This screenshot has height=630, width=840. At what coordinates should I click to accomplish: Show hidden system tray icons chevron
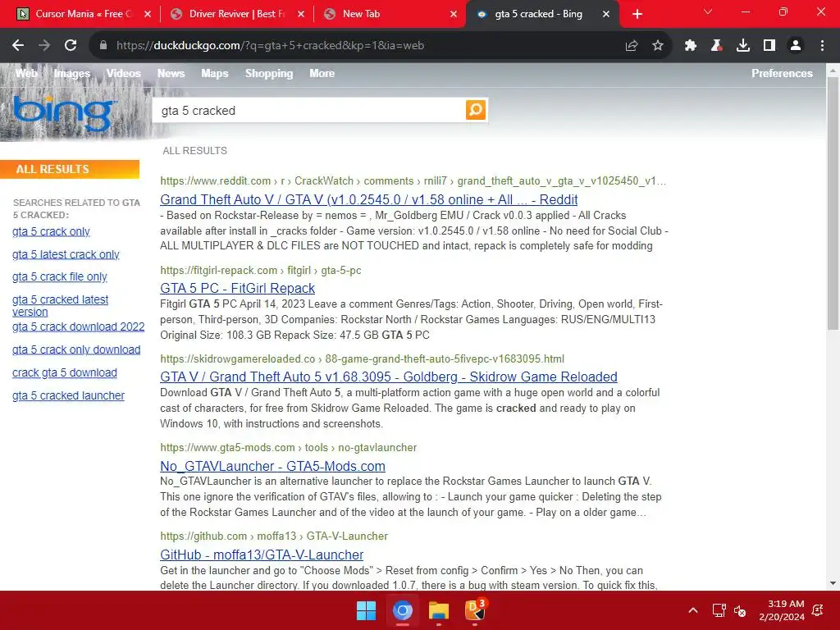tap(692, 610)
